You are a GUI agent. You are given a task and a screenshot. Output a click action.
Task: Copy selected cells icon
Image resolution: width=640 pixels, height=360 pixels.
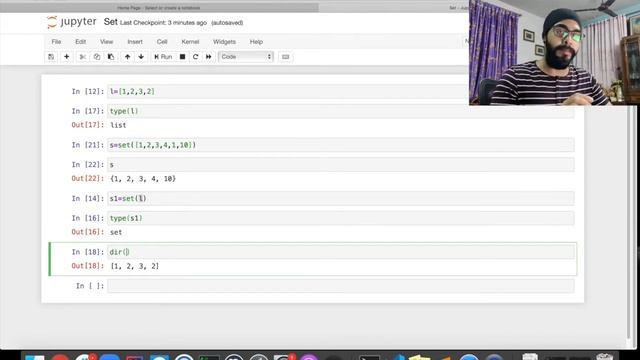(97, 57)
